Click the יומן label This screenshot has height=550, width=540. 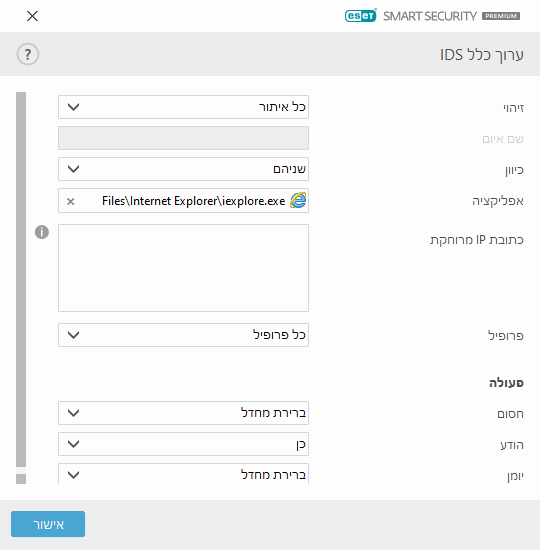(x=515, y=476)
